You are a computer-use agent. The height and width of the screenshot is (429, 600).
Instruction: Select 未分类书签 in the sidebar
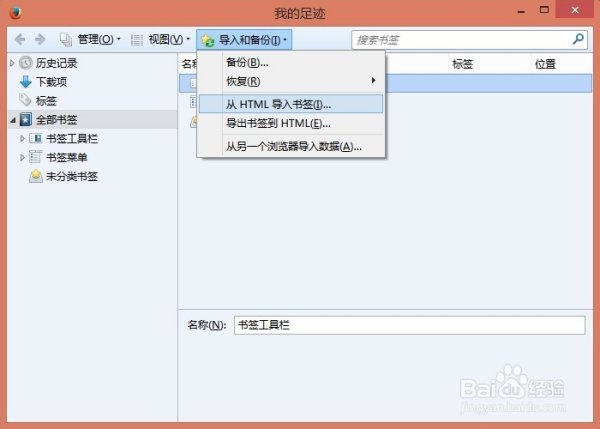pos(72,176)
